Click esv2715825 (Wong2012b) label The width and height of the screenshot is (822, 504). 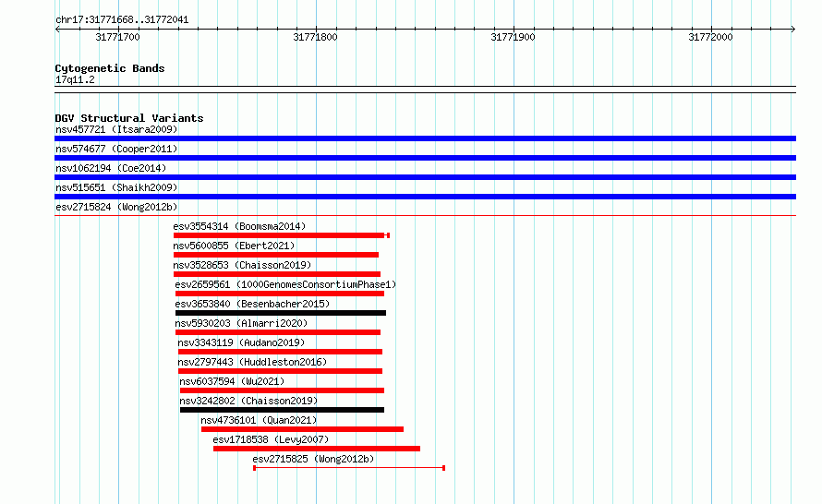pos(313,459)
